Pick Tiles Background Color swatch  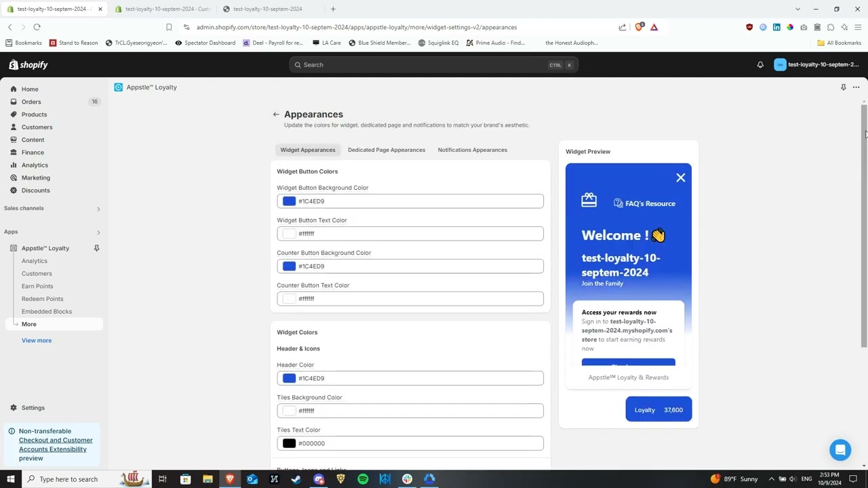(290, 411)
